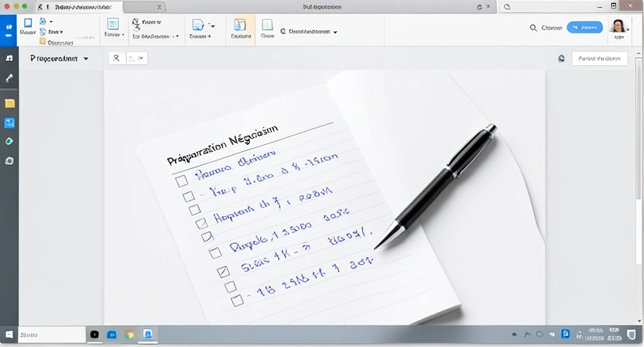
Task: Untick the fourth checkbox on the notepad list
Action: pos(201,223)
